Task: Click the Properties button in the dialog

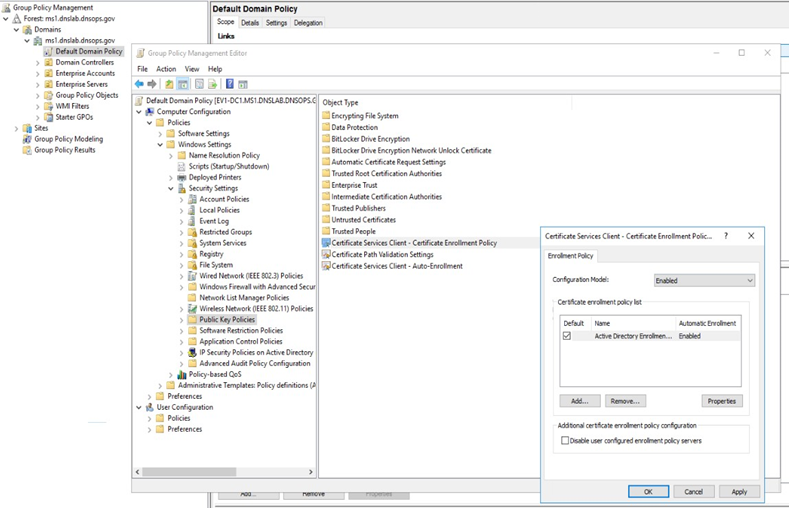Action: [721, 401]
